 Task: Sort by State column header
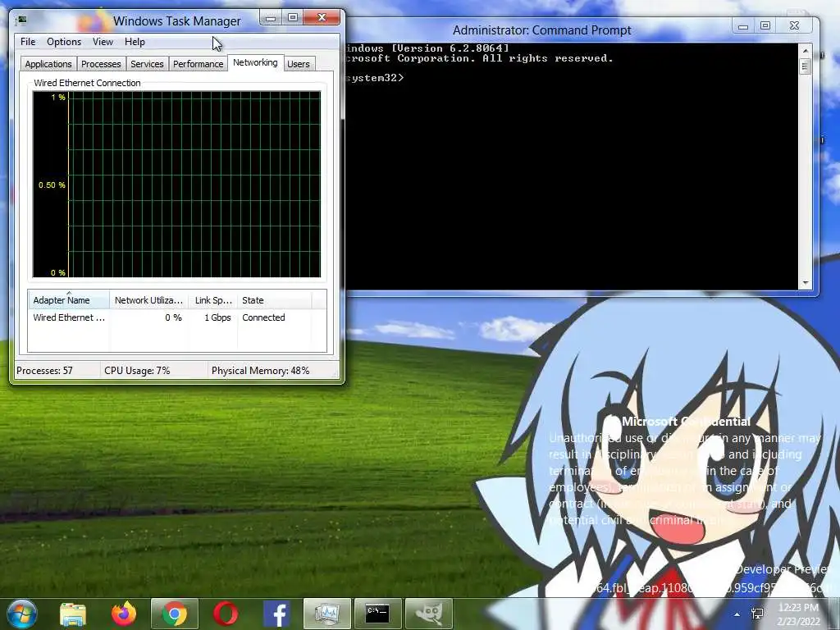click(274, 300)
